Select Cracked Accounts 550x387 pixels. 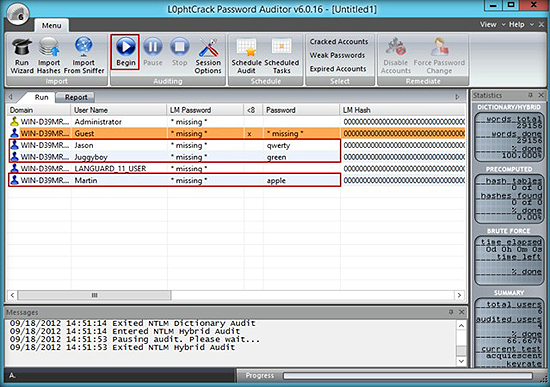(x=339, y=41)
